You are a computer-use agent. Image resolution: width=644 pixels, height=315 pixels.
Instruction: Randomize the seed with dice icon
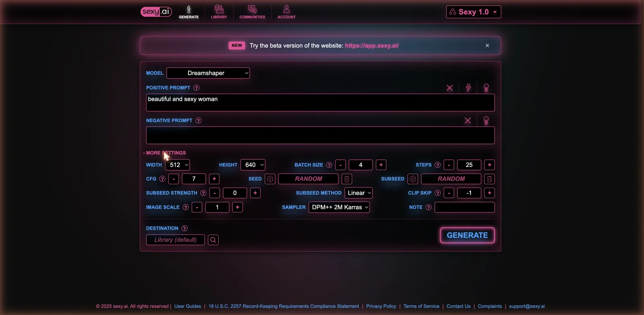coord(270,179)
